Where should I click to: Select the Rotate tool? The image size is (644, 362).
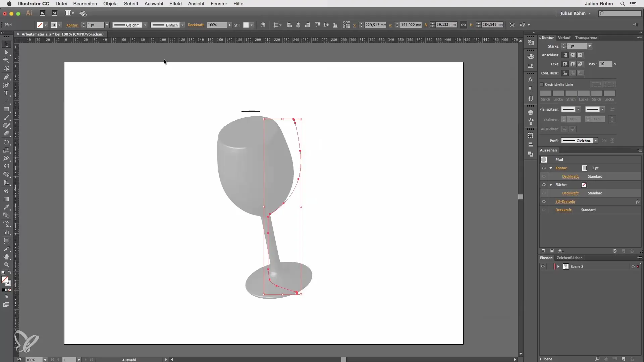[x=6, y=142]
